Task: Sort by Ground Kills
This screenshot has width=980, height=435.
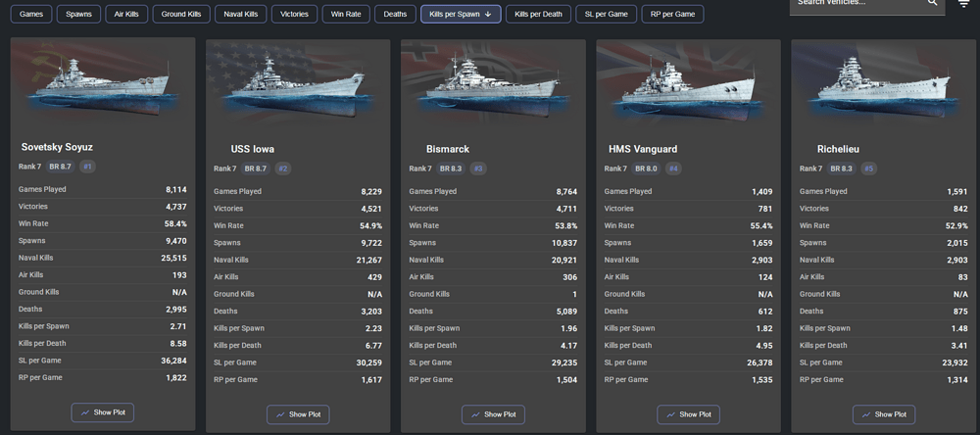Action: click(181, 14)
